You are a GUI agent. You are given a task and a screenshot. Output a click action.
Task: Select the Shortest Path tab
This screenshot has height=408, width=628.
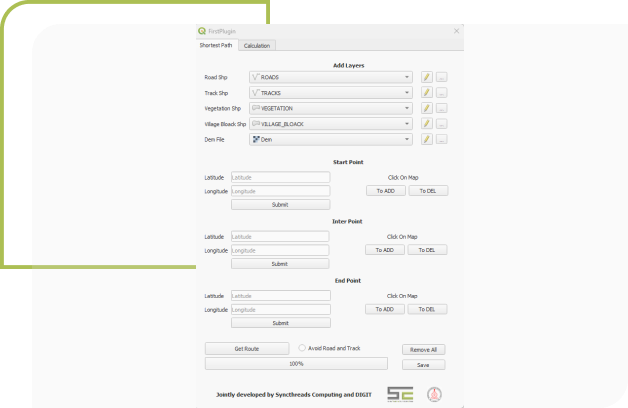coord(218,45)
